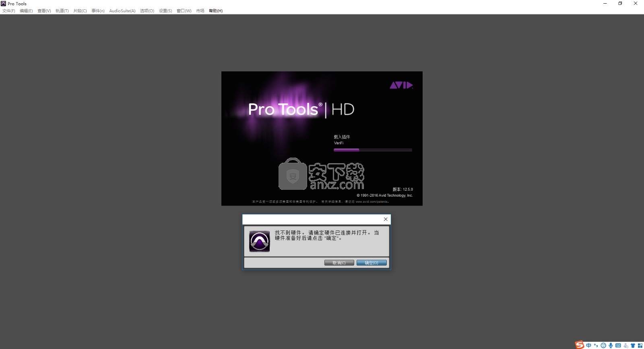Open the 市场 menu
This screenshot has width=644, height=349.
point(200,11)
